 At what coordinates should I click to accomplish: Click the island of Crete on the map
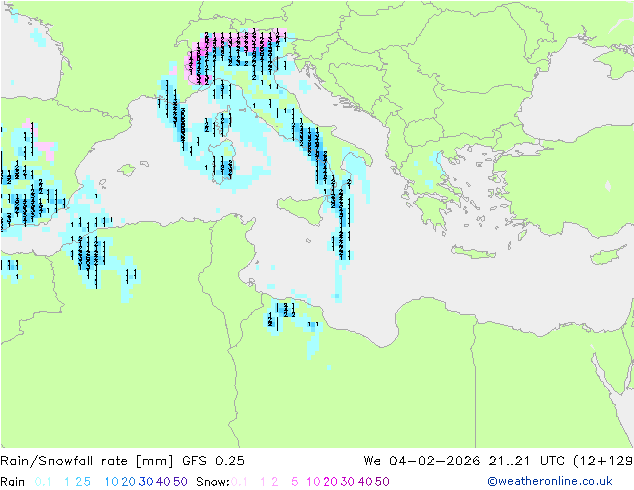point(473,252)
